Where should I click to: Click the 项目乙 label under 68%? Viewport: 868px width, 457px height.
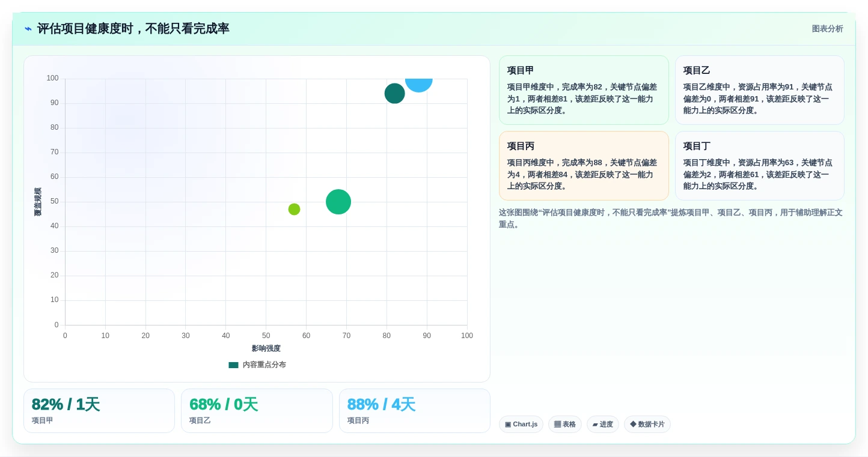coord(200,420)
